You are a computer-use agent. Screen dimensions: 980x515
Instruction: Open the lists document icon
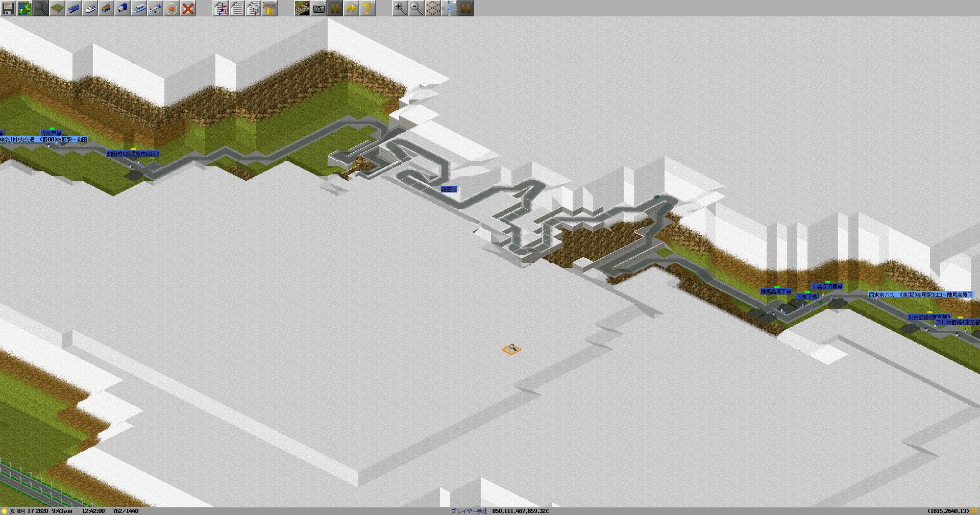click(237, 8)
